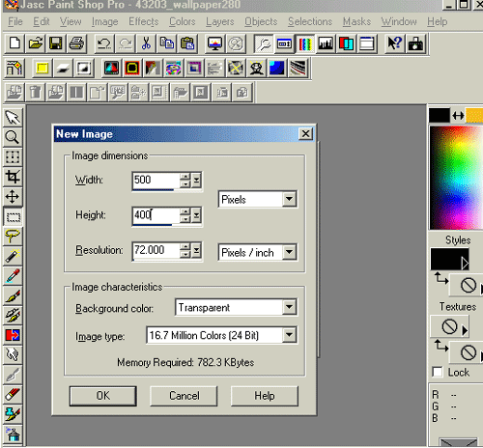This screenshot has width=483, height=448.
Task: Expand the foreground Textures flyout arrow
Action: coord(465,330)
